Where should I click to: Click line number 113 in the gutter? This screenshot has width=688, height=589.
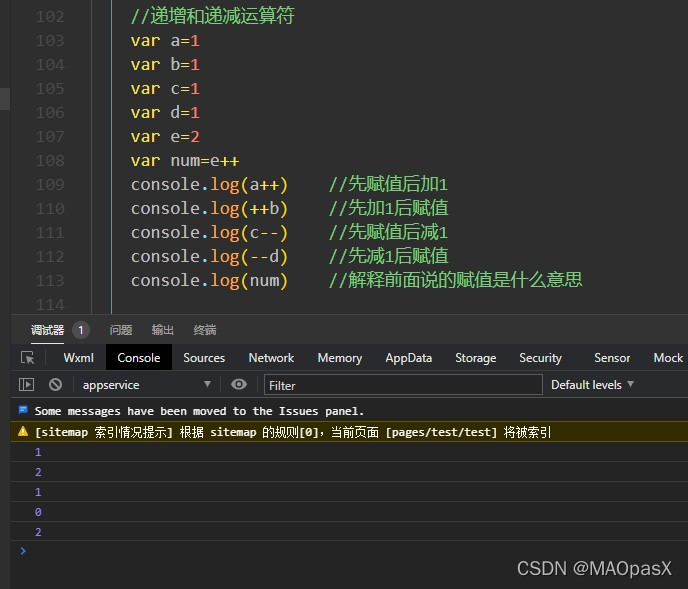point(50,280)
